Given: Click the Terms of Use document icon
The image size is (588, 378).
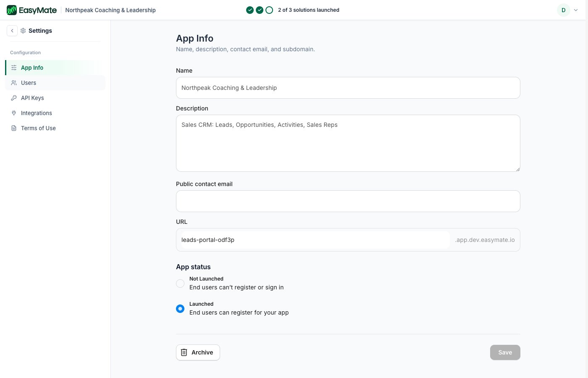Looking at the screenshot, I should [14, 128].
